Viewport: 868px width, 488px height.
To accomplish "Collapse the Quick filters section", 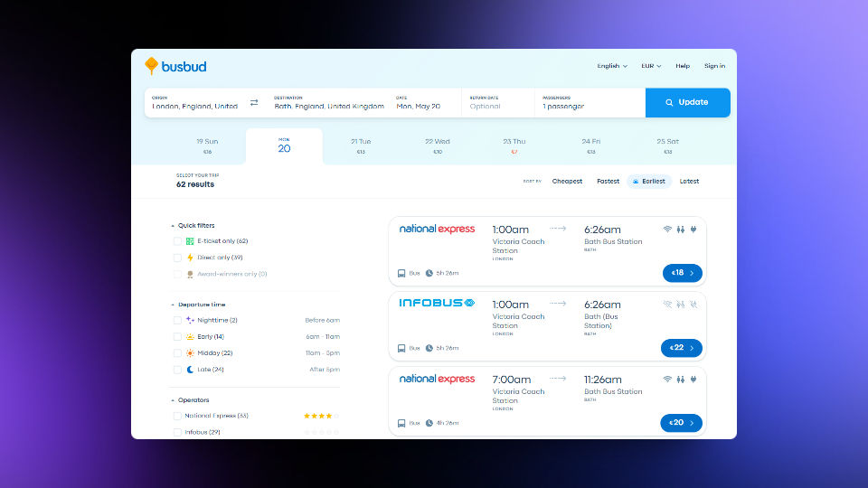I will point(193,225).
